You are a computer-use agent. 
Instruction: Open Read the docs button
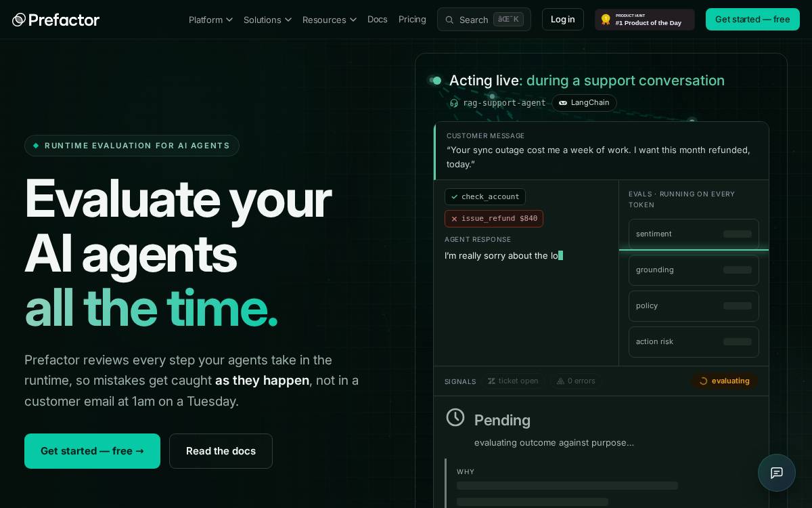[221, 451]
